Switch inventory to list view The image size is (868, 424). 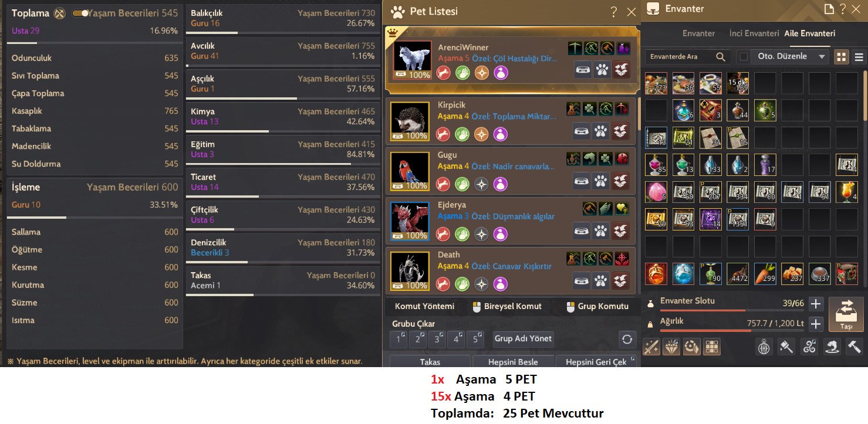click(x=859, y=57)
